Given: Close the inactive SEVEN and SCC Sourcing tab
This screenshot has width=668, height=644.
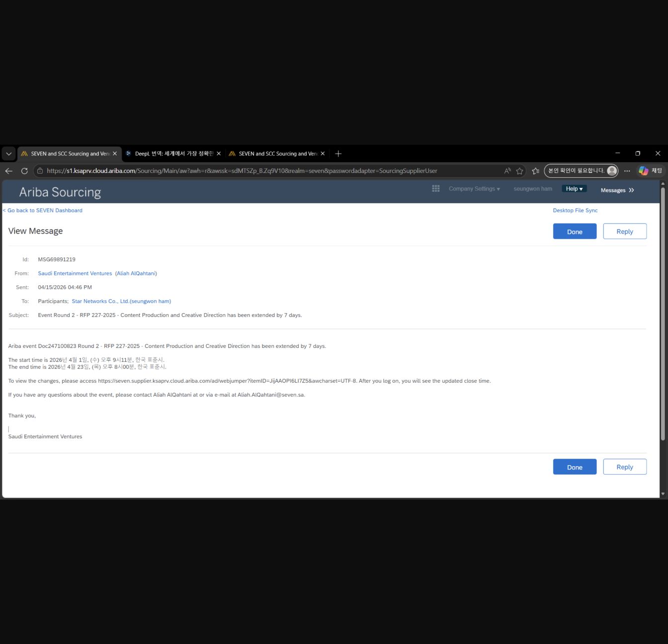Looking at the screenshot, I should (323, 154).
